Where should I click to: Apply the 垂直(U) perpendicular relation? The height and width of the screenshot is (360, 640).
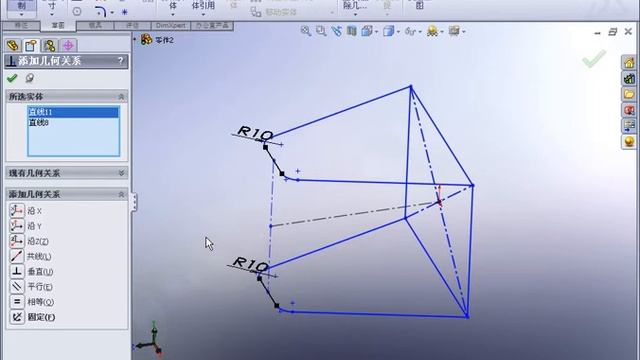(31, 271)
